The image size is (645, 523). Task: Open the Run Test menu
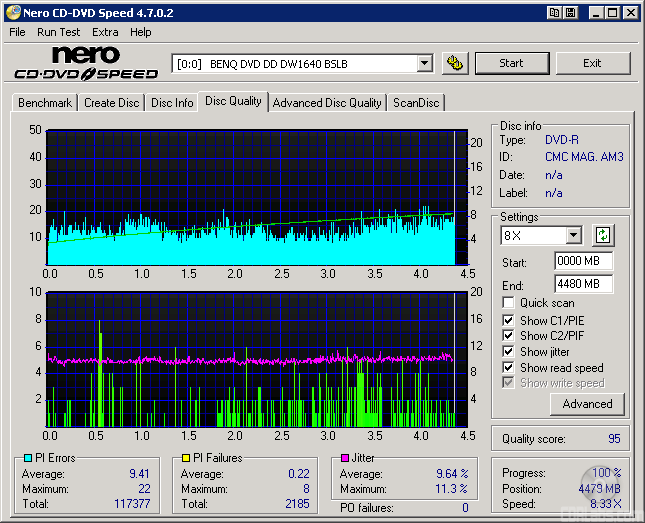point(58,32)
